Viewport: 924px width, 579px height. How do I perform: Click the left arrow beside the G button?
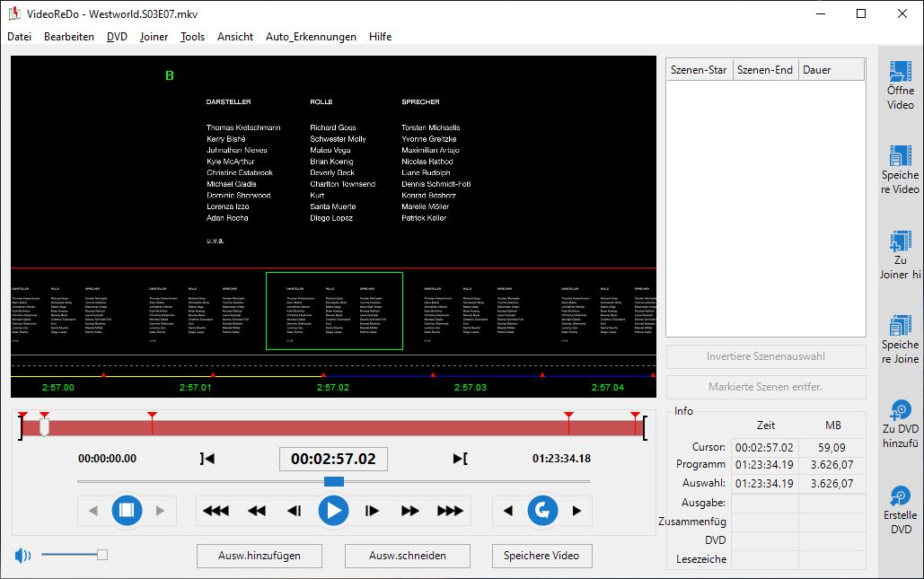(x=508, y=511)
